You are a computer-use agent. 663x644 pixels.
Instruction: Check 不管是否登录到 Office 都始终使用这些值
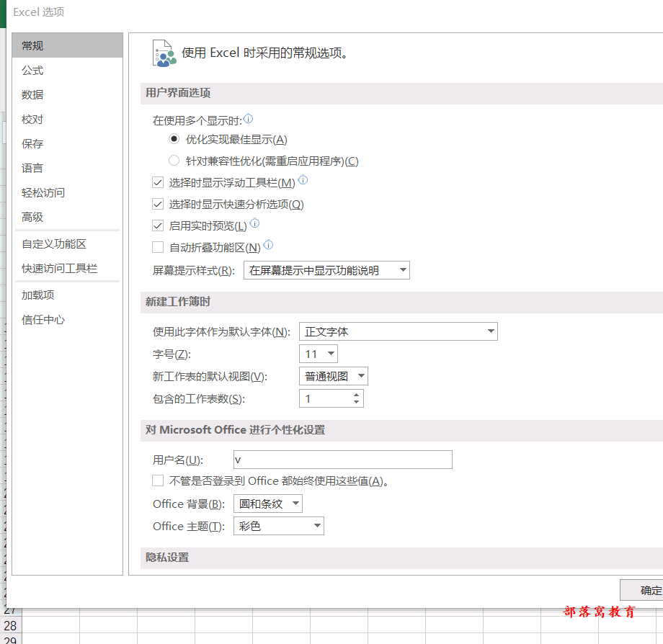158,481
